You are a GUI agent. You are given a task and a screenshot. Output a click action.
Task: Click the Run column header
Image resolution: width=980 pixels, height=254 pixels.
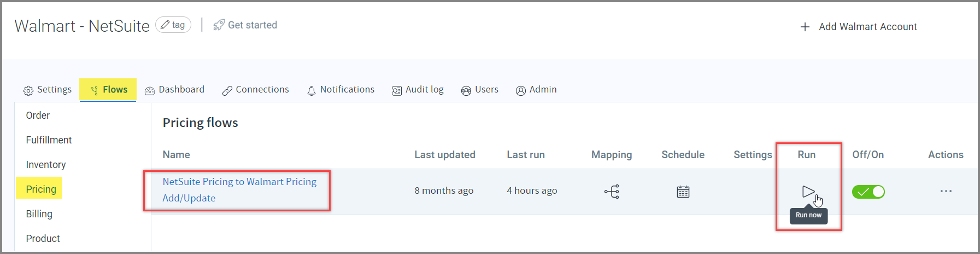point(807,155)
